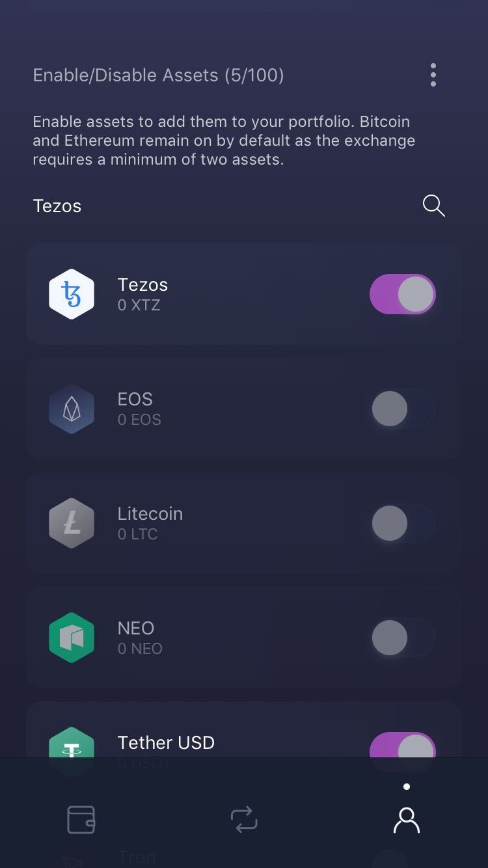The width and height of the screenshot is (488, 868).
Task: Open the exchange arrows tab
Action: click(x=244, y=819)
